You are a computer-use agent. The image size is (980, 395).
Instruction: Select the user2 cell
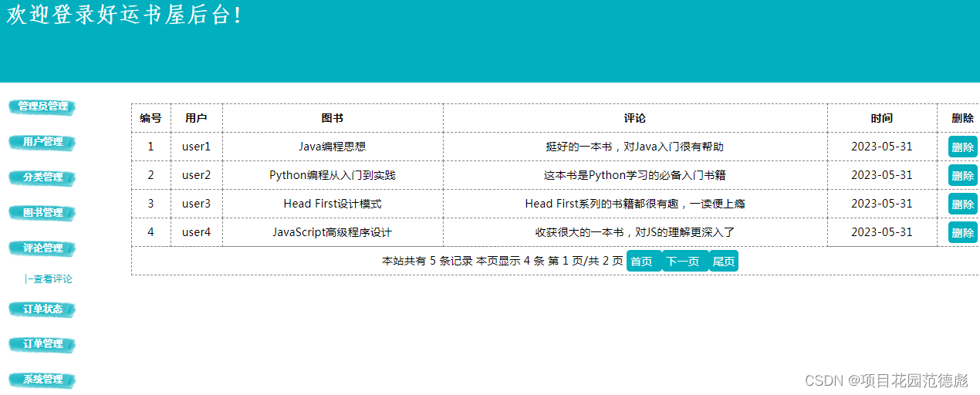click(197, 175)
